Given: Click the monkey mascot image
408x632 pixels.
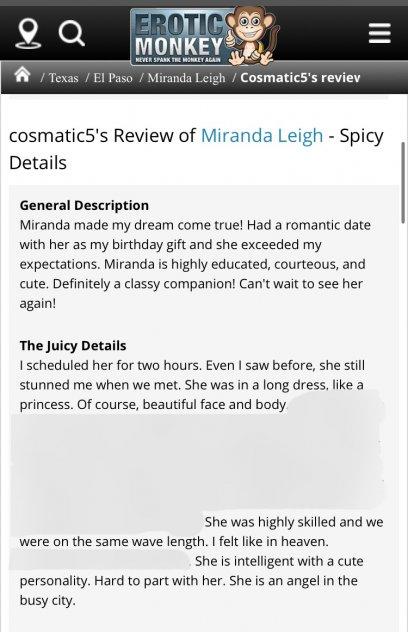Looking at the screenshot, I should (x=251, y=35).
